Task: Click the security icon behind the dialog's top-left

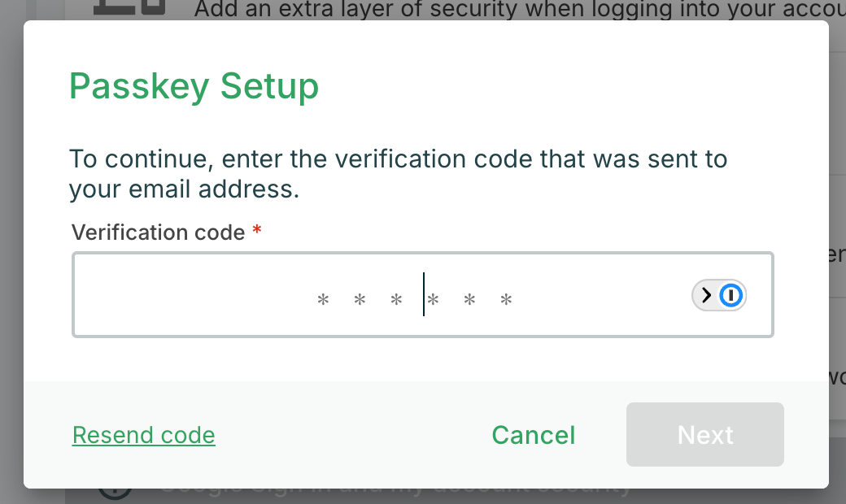Action: tap(129, 9)
